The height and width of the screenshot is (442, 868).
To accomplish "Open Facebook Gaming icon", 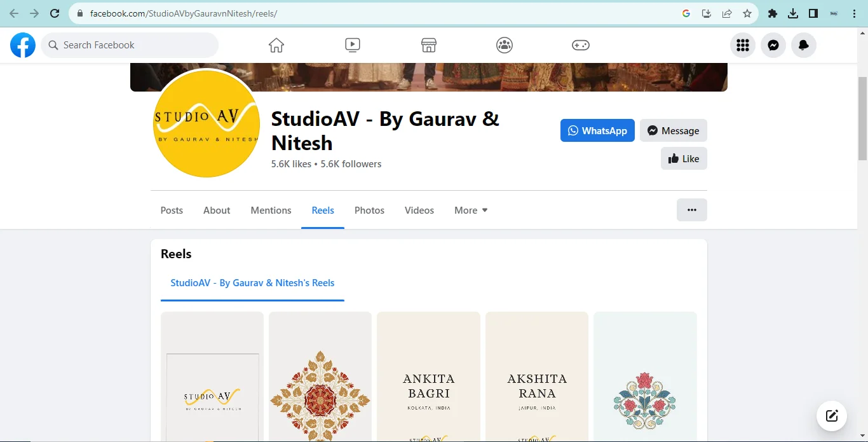I will pyautogui.click(x=581, y=45).
